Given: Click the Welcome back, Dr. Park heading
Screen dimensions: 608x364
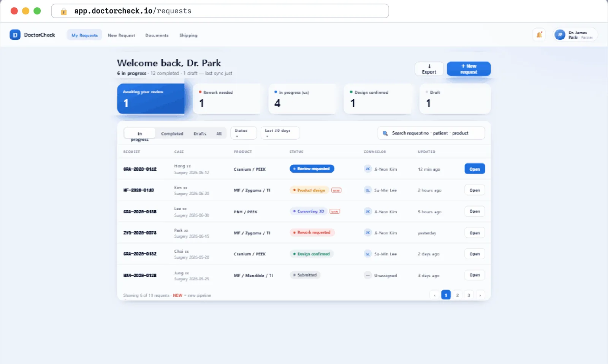Looking at the screenshot, I should [169, 63].
